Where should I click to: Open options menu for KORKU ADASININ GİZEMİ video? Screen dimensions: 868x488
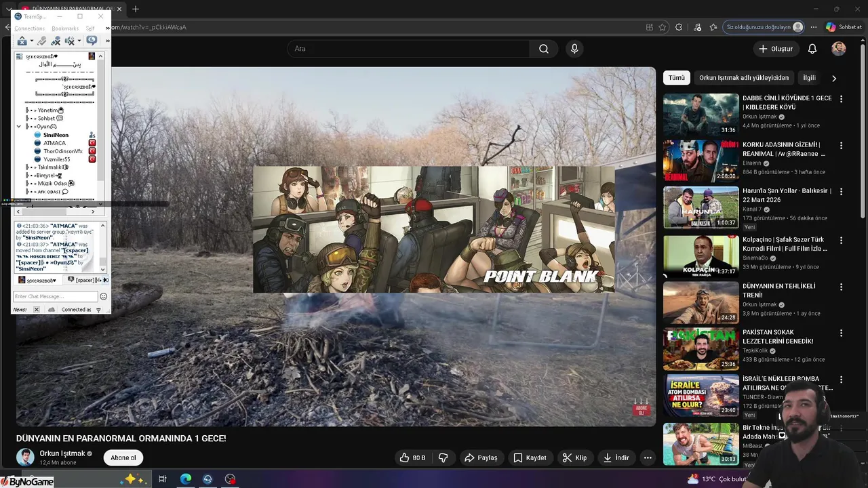[x=841, y=146]
